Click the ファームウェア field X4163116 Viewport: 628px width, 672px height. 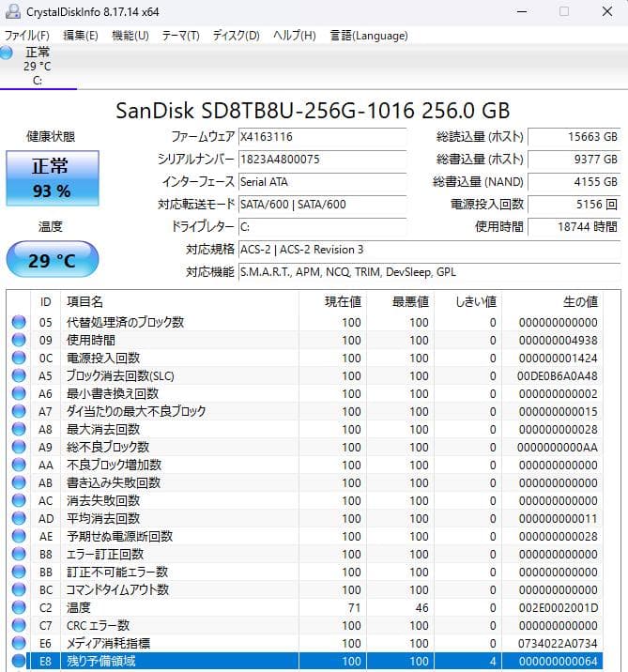[x=322, y=137]
